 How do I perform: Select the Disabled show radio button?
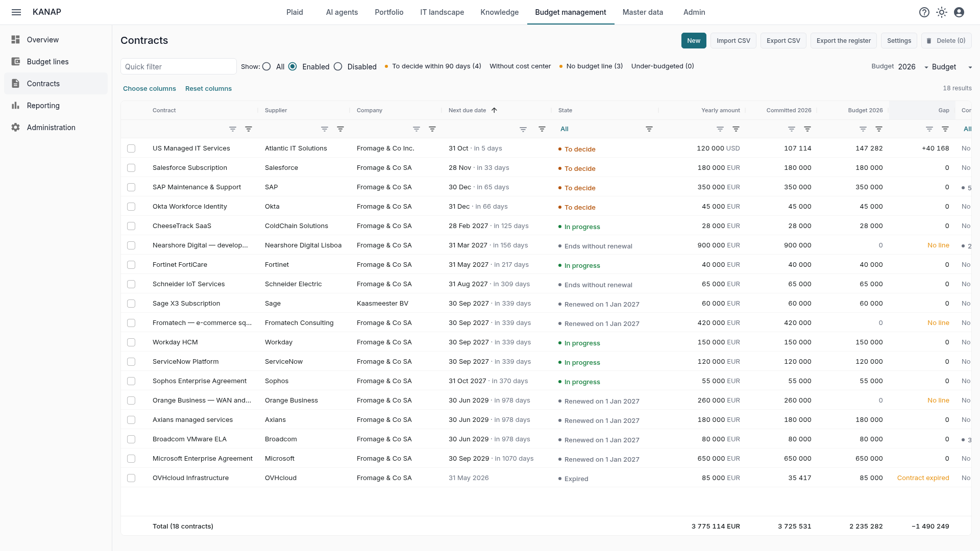pos(338,66)
